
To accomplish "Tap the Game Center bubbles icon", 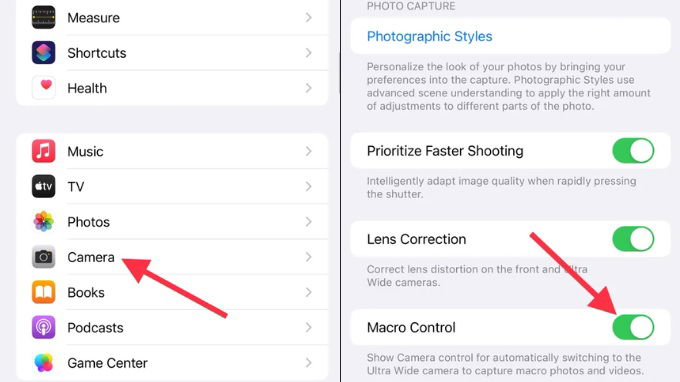I will tap(43, 363).
